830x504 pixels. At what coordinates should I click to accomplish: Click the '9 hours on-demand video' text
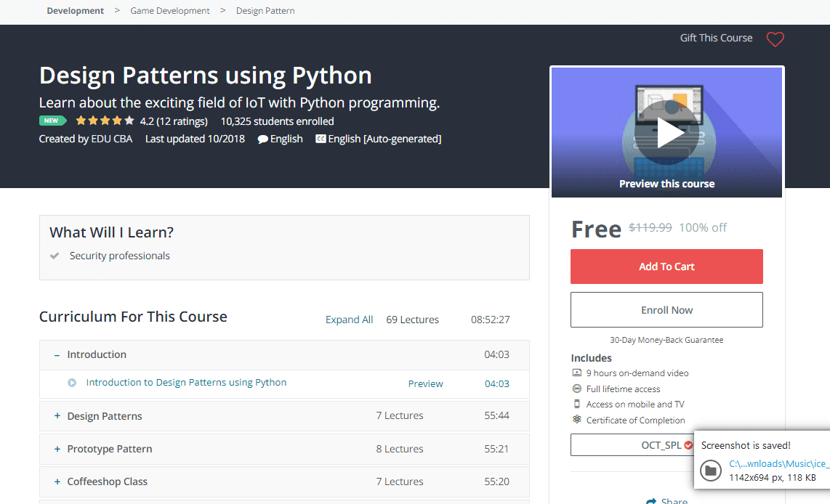[637, 373]
